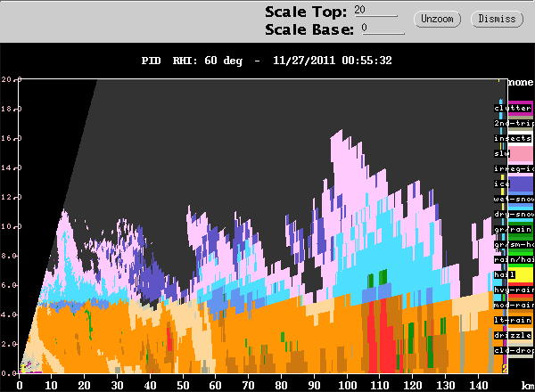The image size is (535, 392).
Task: Select the 'insects' legend label
Action: point(513,138)
